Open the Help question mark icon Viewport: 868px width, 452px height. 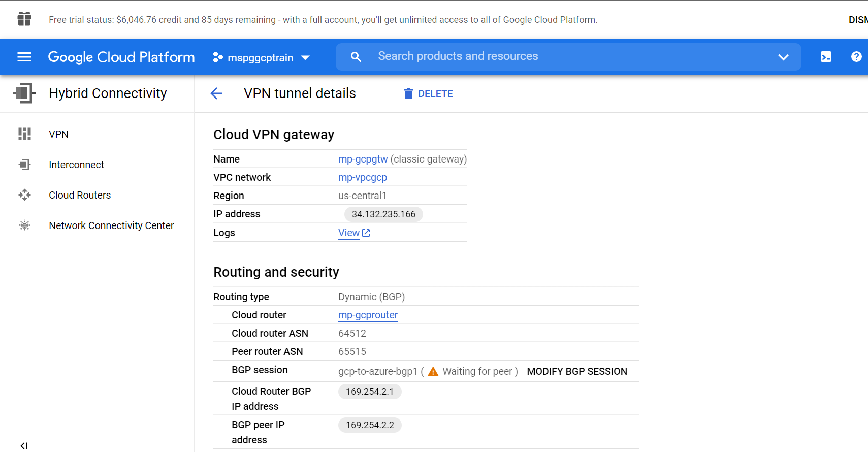pyautogui.click(x=857, y=57)
